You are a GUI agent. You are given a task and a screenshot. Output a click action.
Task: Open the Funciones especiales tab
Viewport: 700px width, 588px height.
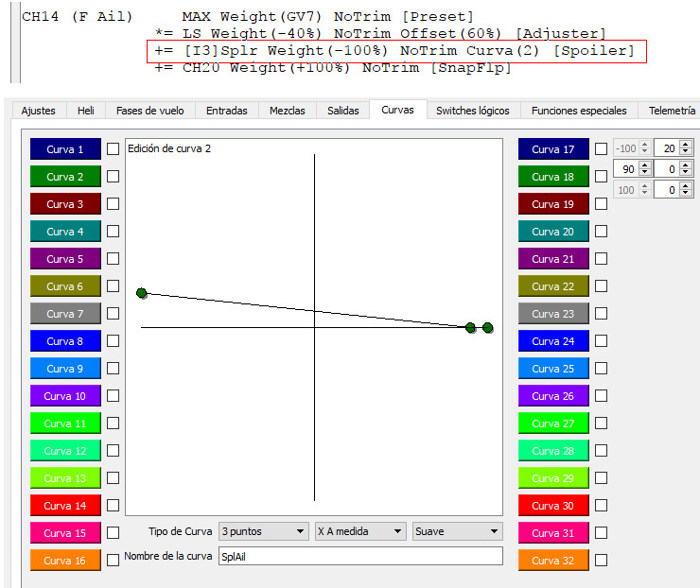coord(579,111)
